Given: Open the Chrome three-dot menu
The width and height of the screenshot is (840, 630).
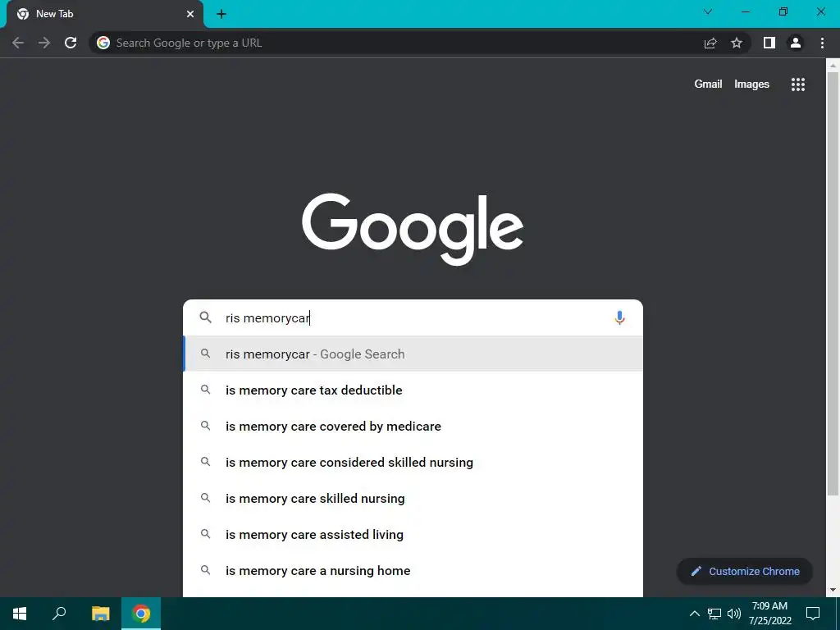Looking at the screenshot, I should [822, 43].
